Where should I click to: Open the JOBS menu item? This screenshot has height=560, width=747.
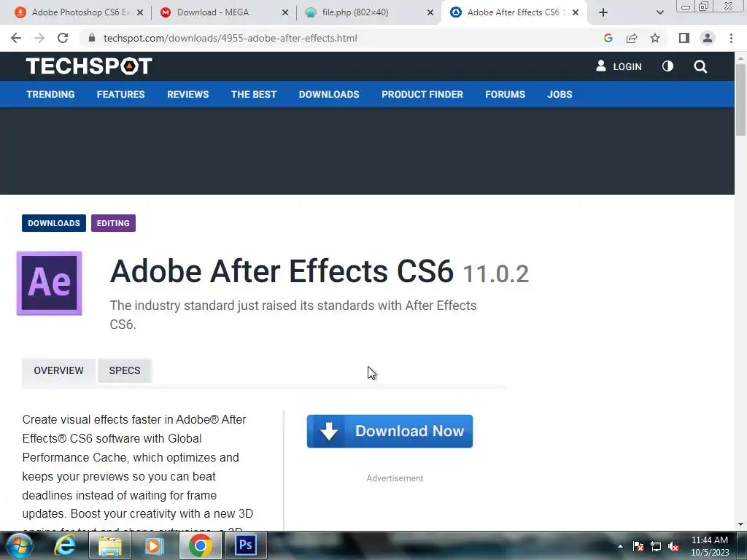click(x=560, y=94)
